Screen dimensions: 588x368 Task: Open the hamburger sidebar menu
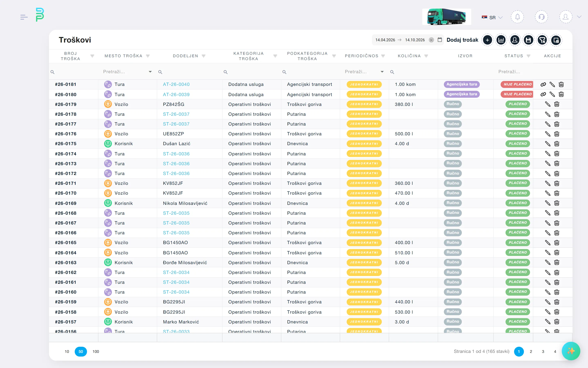(24, 17)
